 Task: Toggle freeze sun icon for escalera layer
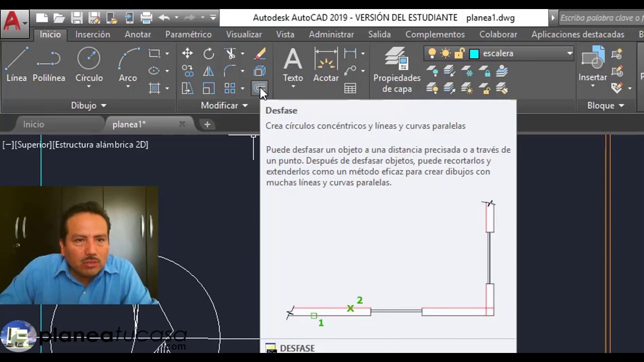[445, 53]
